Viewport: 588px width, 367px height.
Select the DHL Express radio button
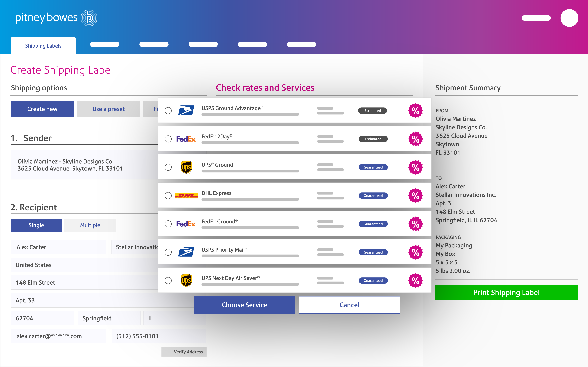[x=168, y=196]
